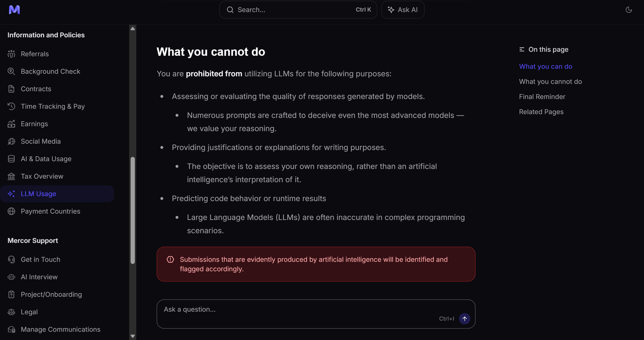Open the Contracts page in sidebar
644x340 pixels.
(36, 89)
